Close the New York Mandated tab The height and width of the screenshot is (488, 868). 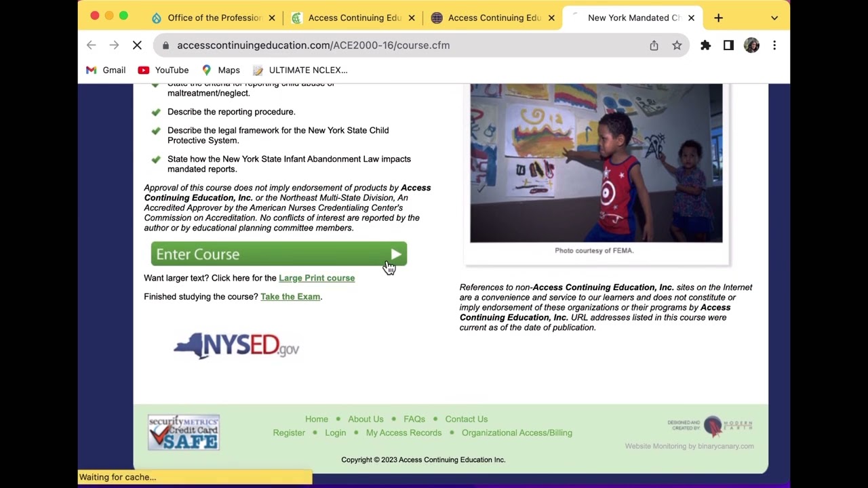(x=691, y=18)
